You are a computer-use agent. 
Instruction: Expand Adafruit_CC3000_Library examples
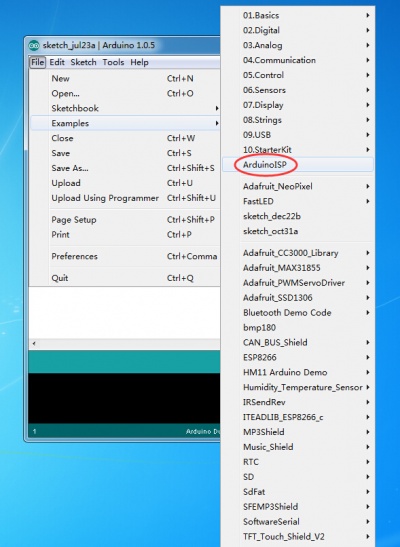[298, 253]
